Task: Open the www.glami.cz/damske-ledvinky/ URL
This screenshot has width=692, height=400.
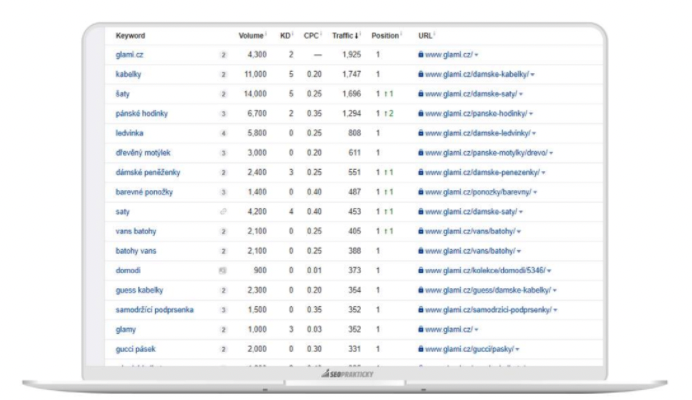Action: (478, 133)
